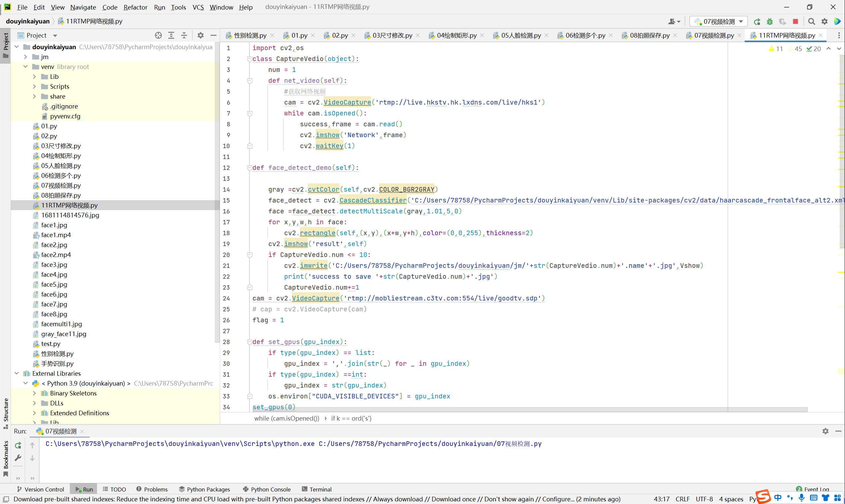Toggle the Project side tool window

6,45
